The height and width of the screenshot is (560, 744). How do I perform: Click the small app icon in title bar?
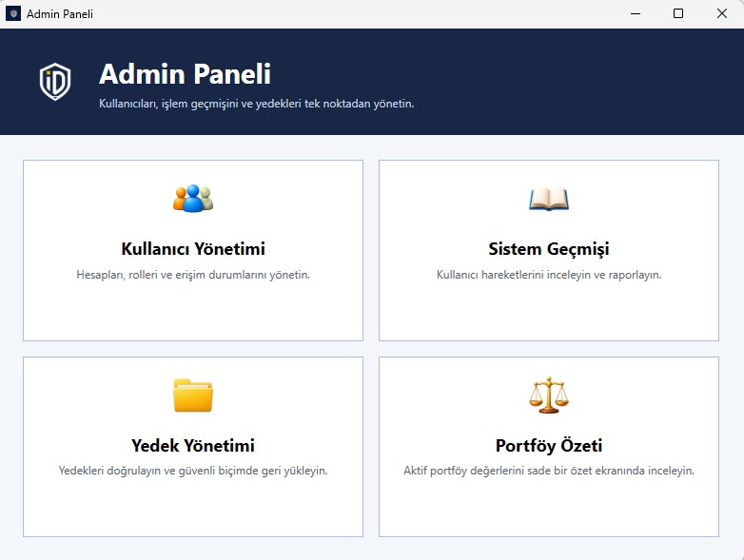(13, 13)
